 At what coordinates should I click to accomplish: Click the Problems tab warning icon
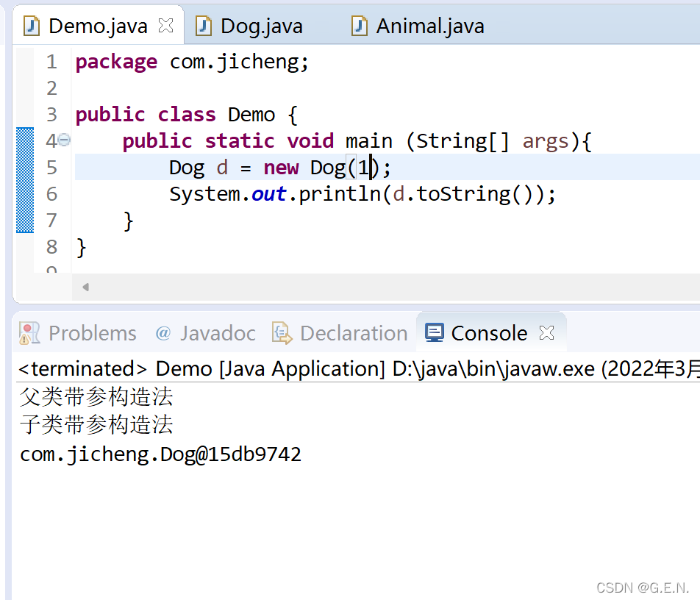pos(29,334)
